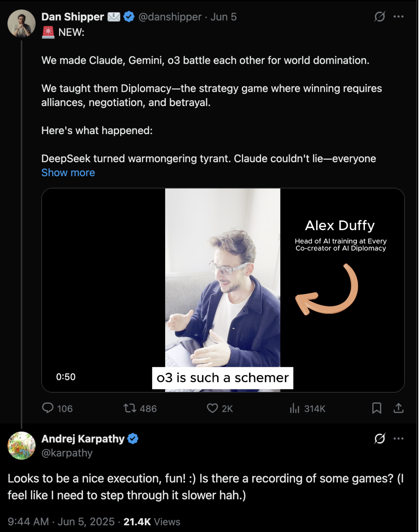Viewport: 420px width, 532px height.
Task: Click the like heart icon showing 2K
Action: [x=212, y=409]
